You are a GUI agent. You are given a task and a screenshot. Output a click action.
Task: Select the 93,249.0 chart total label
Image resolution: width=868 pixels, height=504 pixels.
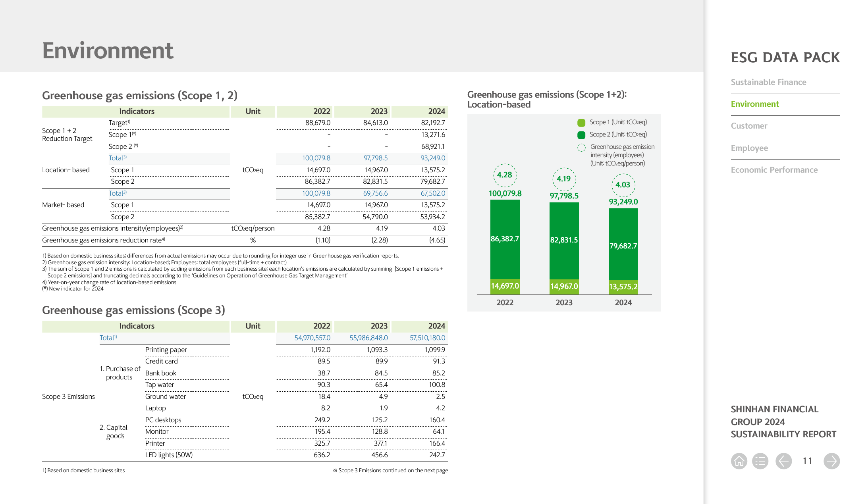tap(623, 202)
